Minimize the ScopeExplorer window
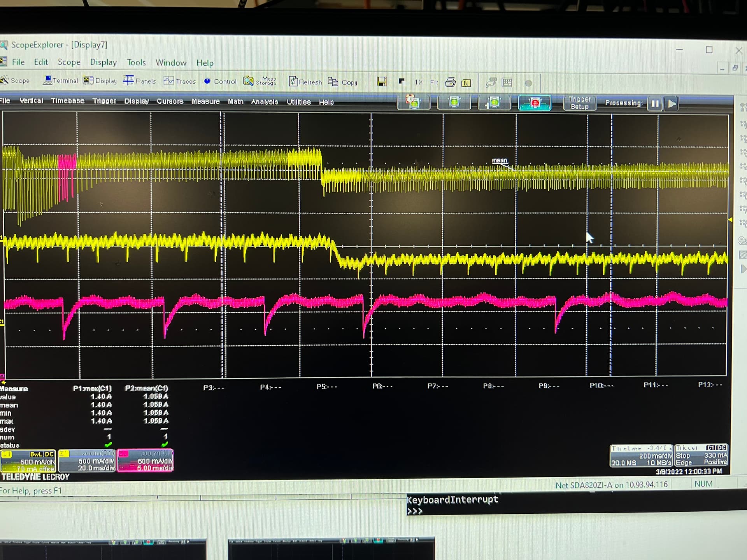 coord(679,50)
